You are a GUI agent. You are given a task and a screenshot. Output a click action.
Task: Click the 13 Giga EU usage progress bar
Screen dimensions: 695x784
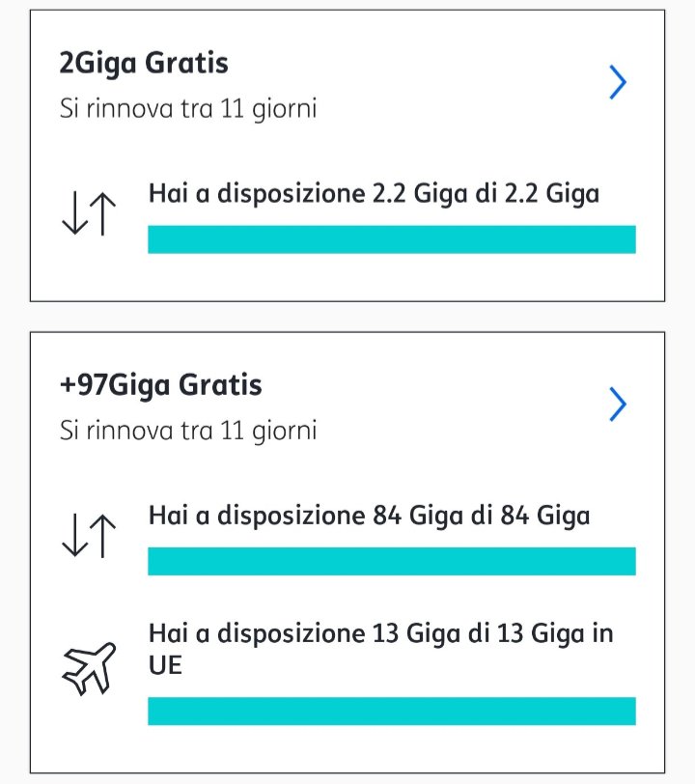[391, 711]
